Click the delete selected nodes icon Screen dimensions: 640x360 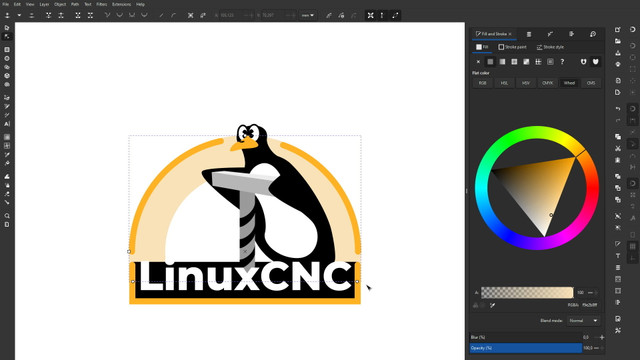[31, 15]
